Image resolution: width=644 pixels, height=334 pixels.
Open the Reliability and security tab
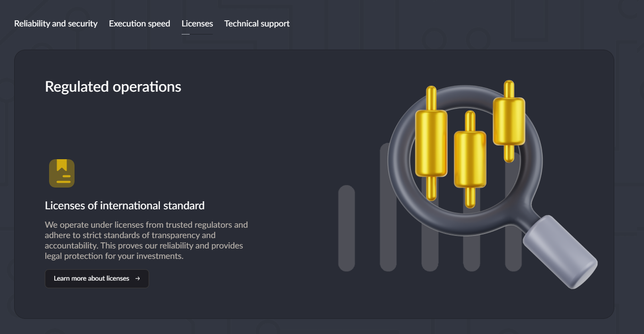pyautogui.click(x=56, y=24)
